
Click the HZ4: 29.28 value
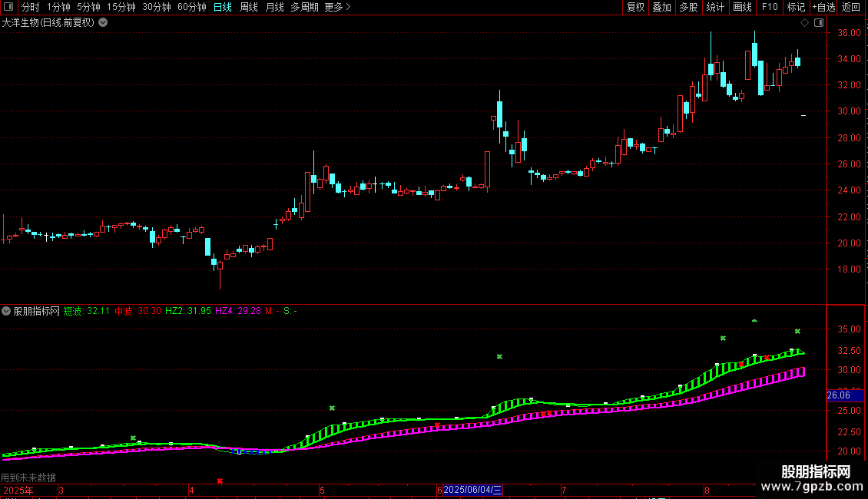pyautogui.click(x=238, y=311)
